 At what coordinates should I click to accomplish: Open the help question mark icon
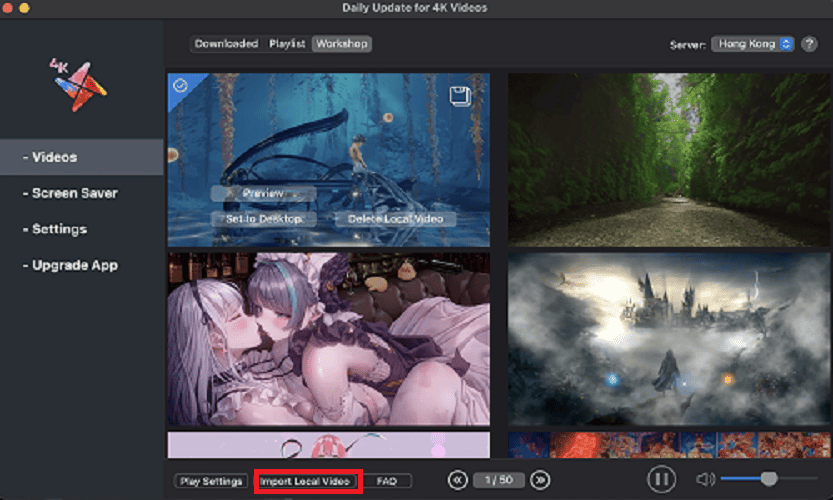809,44
